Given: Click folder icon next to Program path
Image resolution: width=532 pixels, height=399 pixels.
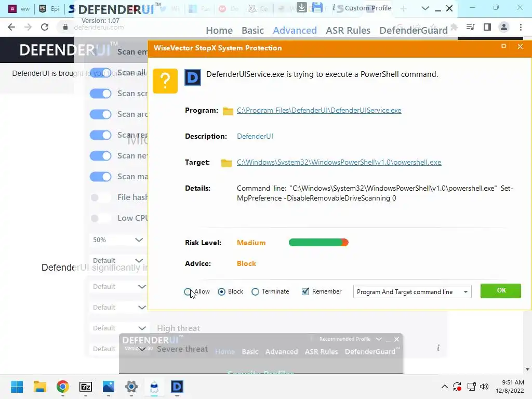Looking at the screenshot, I should point(228,111).
